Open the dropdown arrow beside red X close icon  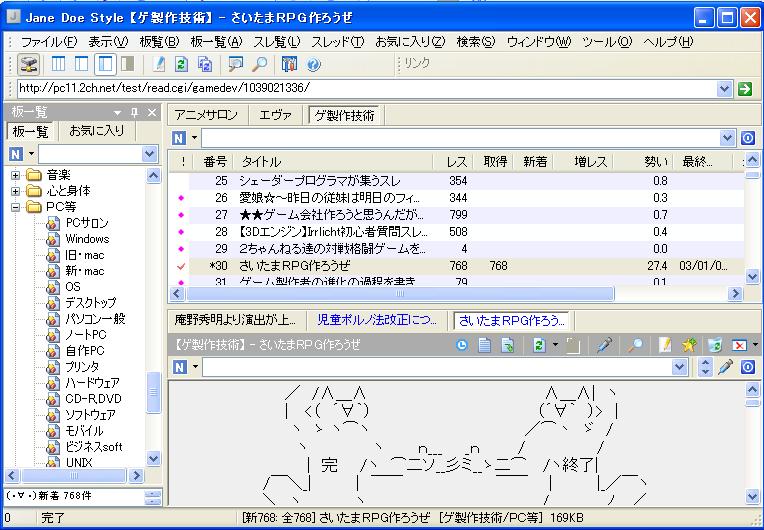(x=755, y=345)
